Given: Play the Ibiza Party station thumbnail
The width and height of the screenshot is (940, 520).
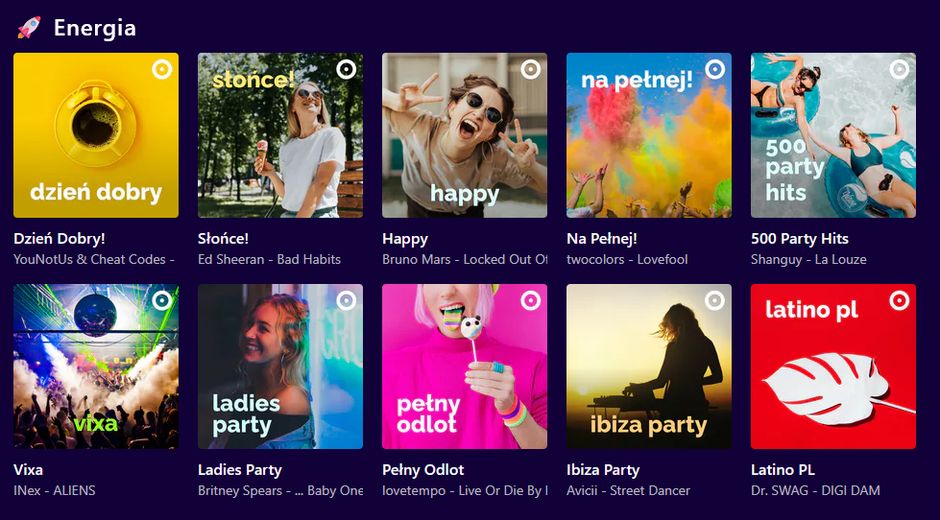Looking at the screenshot, I should pos(649,366).
